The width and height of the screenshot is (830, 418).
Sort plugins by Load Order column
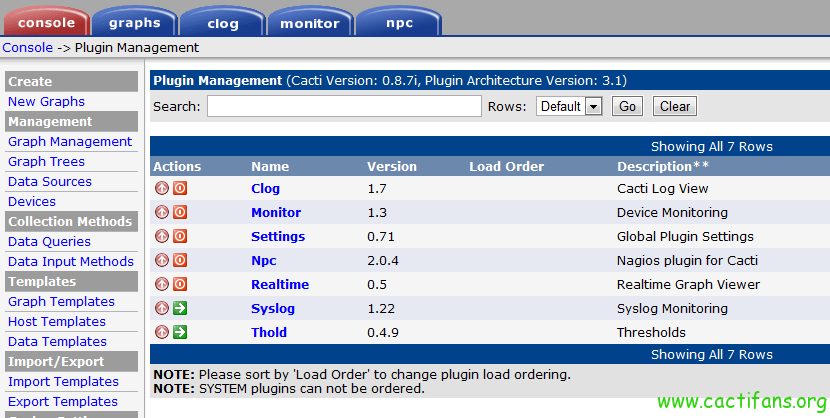[x=507, y=167]
